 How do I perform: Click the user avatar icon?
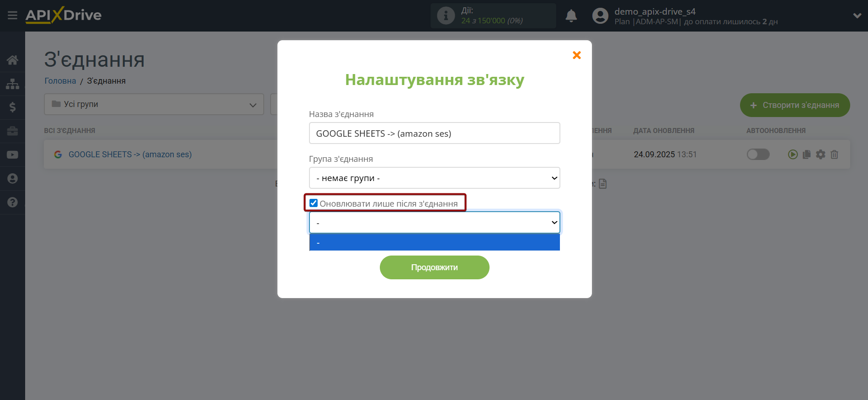600,16
